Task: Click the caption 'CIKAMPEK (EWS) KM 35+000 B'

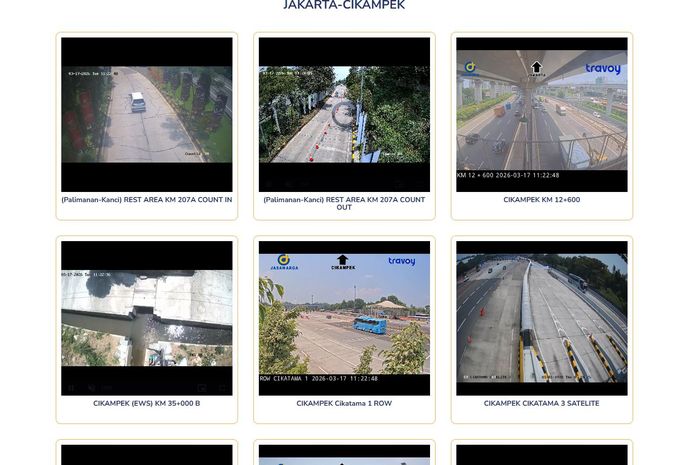Action: [x=146, y=403]
